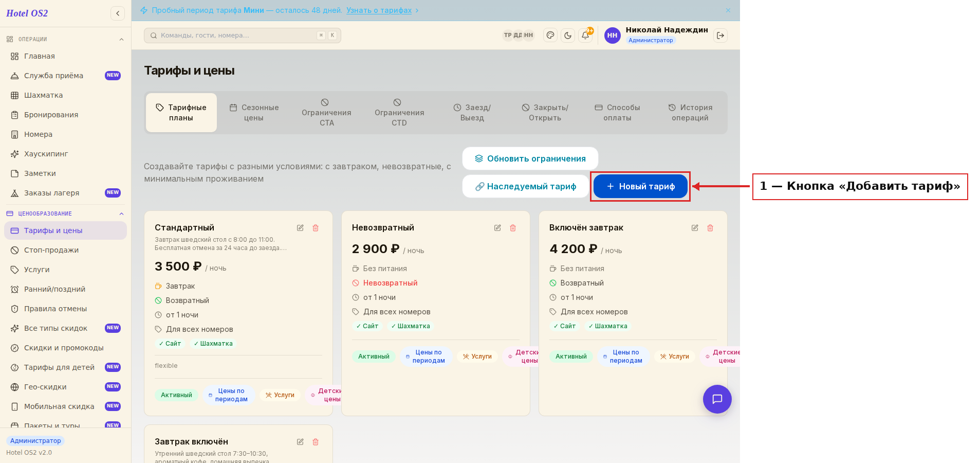The width and height of the screenshot is (980, 463).
Task: Open История операций tab
Action: [x=690, y=113]
